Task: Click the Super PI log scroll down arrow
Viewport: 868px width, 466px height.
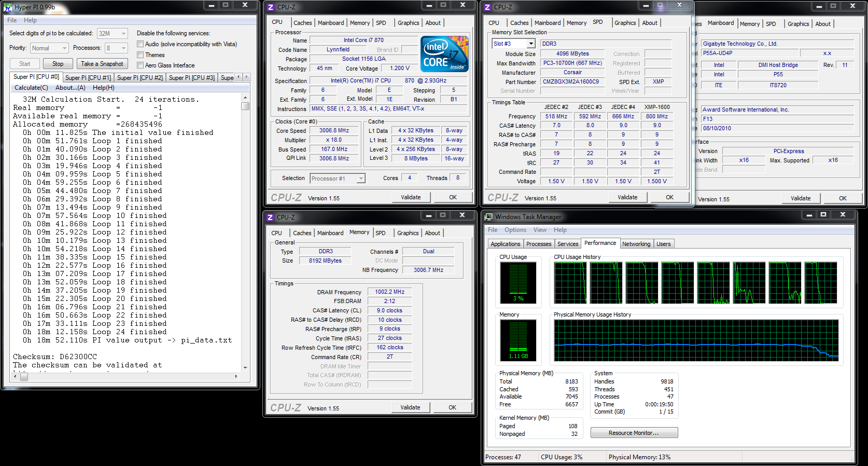Action: click(x=245, y=367)
